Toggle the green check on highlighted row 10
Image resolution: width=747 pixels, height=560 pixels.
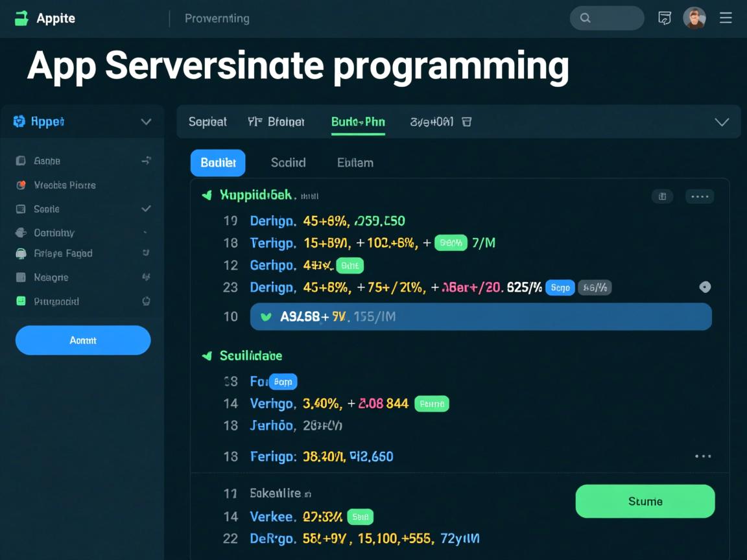[265, 317]
